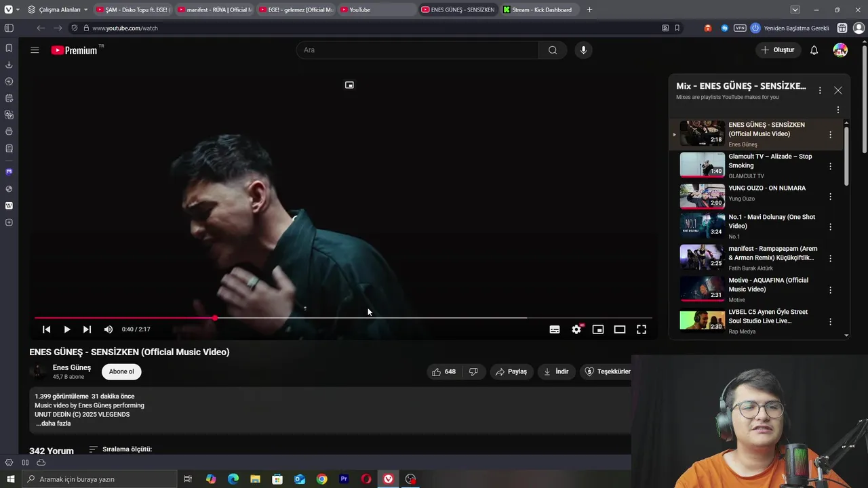The width and height of the screenshot is (868, 488).
Task: Switch to the miniplayer
Action: [x=598, y=329]
